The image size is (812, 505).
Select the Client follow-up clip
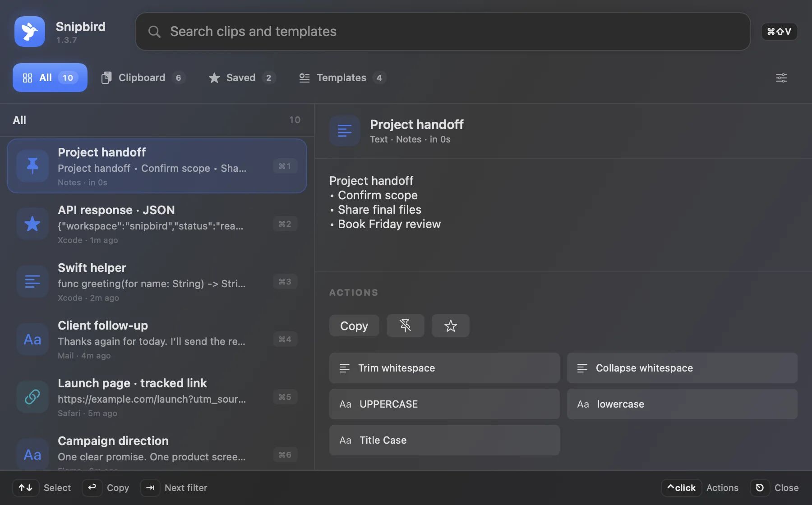coord(157,339)
